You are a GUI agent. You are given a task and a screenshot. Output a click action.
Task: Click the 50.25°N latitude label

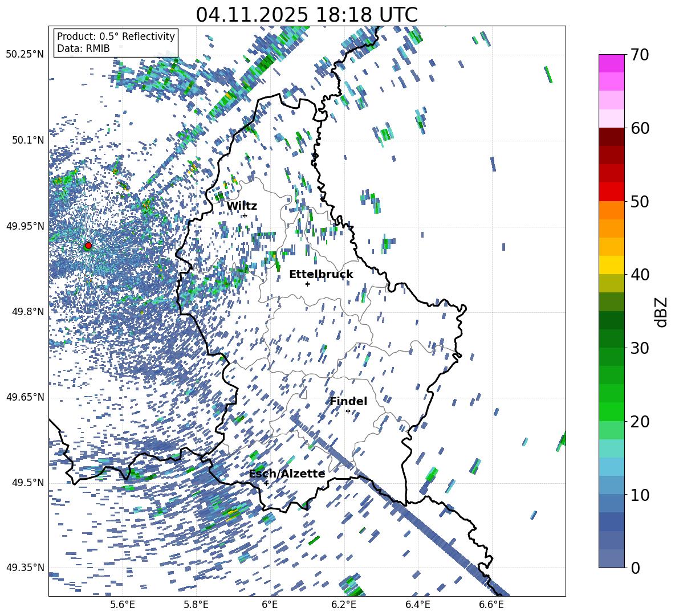[25, 55]
